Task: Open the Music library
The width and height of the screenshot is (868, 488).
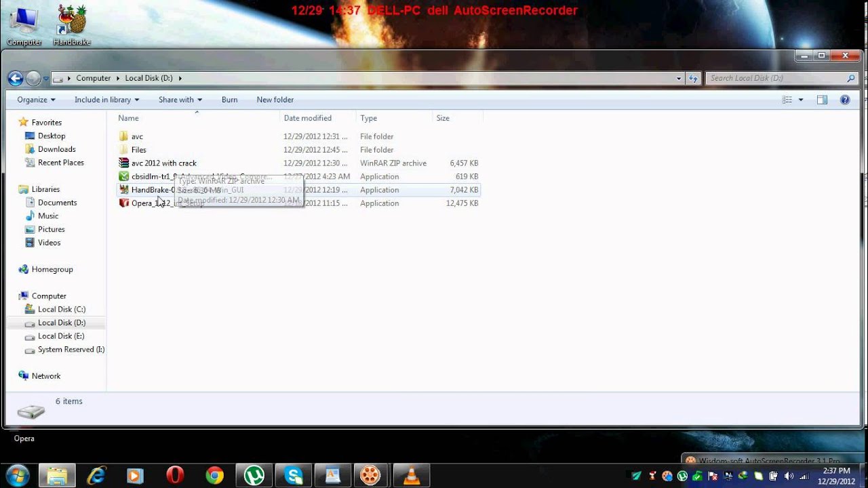Action: (47, 216)
